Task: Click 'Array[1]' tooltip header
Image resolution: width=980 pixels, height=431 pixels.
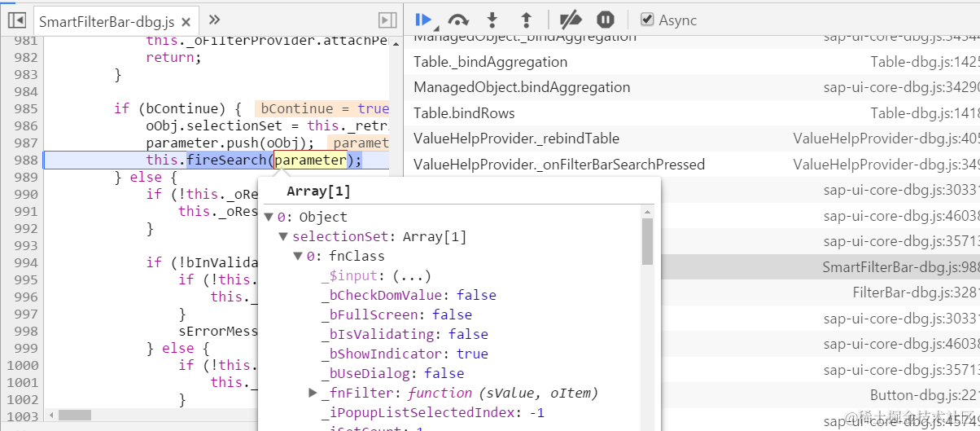Action: (x=318, y=191)
